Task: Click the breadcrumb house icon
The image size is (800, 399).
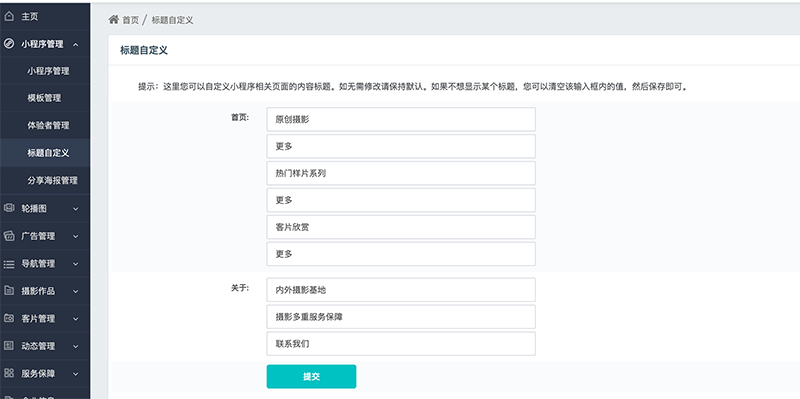Action: tap(113, 20)
